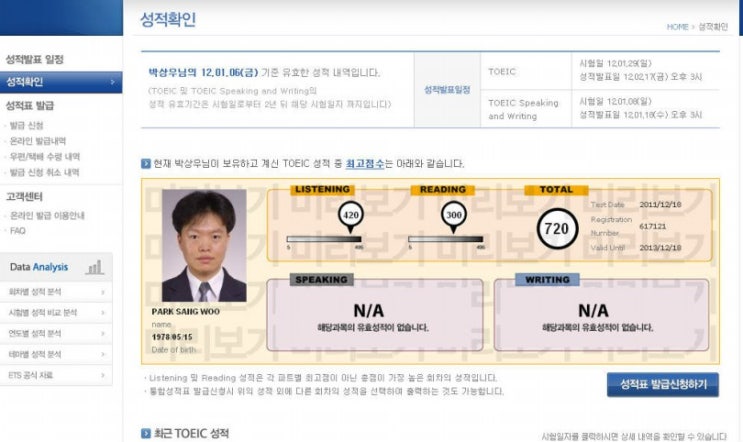The width and height of the screenshot is (743, 442).
Task: Click registration number 617121
Action: click(x=652, y=226)
